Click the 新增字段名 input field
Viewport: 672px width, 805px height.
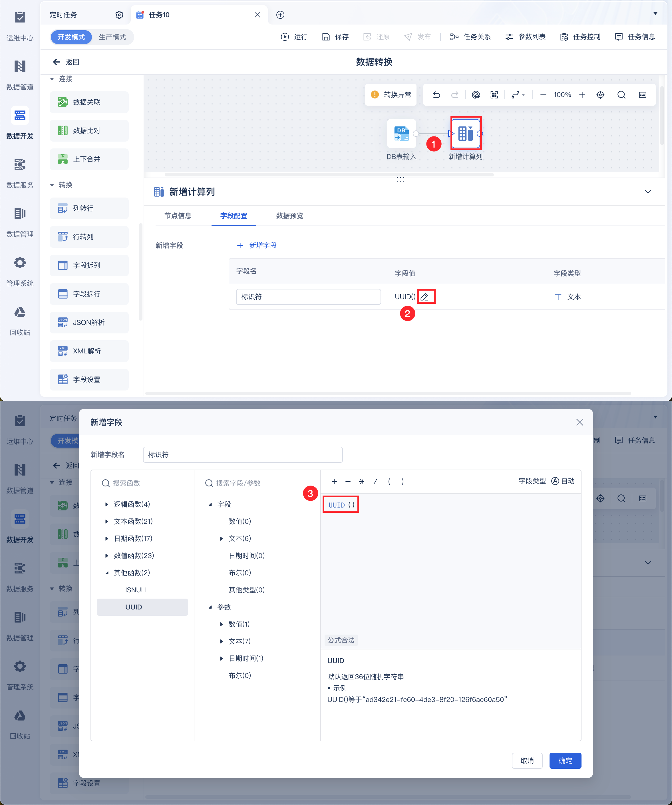[243, 455]
